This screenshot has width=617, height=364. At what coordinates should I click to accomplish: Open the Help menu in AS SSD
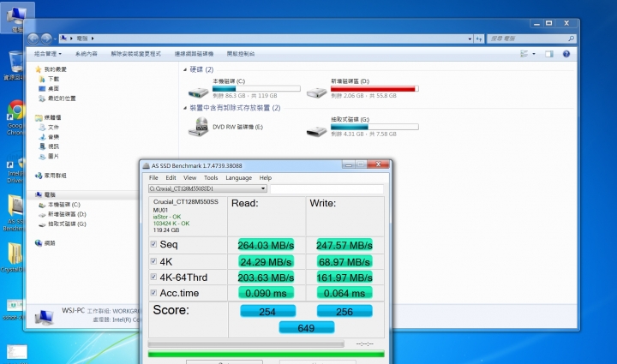tap(265, 177)
